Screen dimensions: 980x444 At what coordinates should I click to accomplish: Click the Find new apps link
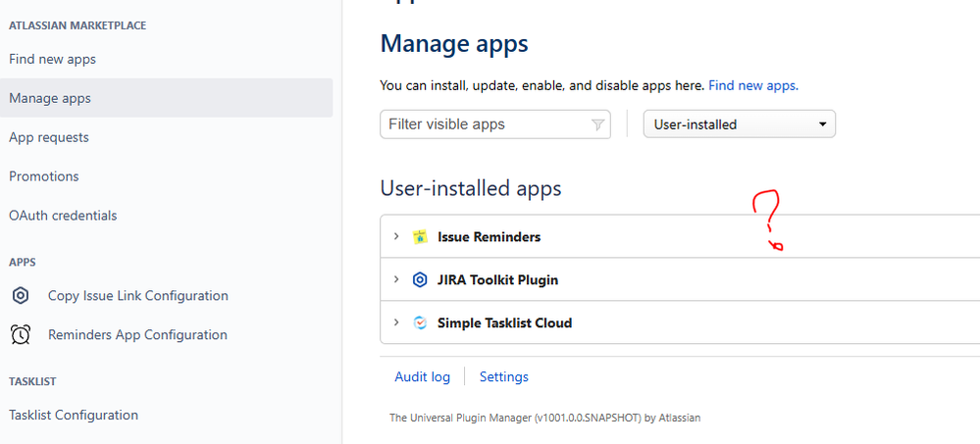[753, 85]
